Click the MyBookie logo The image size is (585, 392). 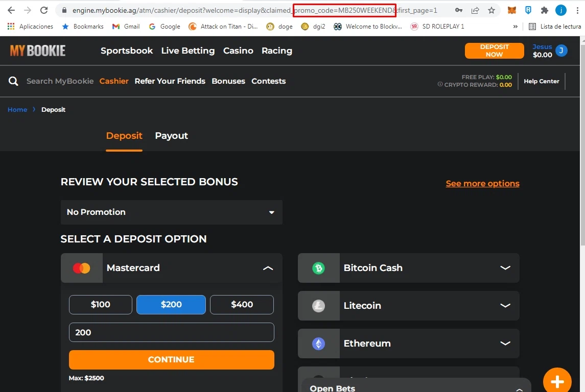point(38,51)
